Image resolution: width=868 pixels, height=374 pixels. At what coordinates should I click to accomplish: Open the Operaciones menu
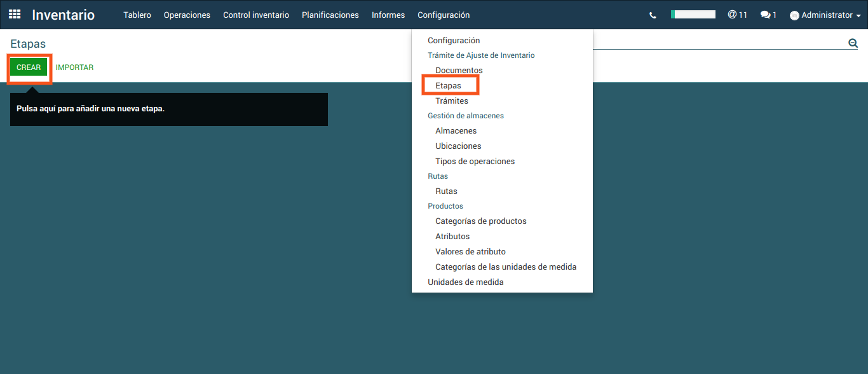pyautogui.click(x=187, y=15)
